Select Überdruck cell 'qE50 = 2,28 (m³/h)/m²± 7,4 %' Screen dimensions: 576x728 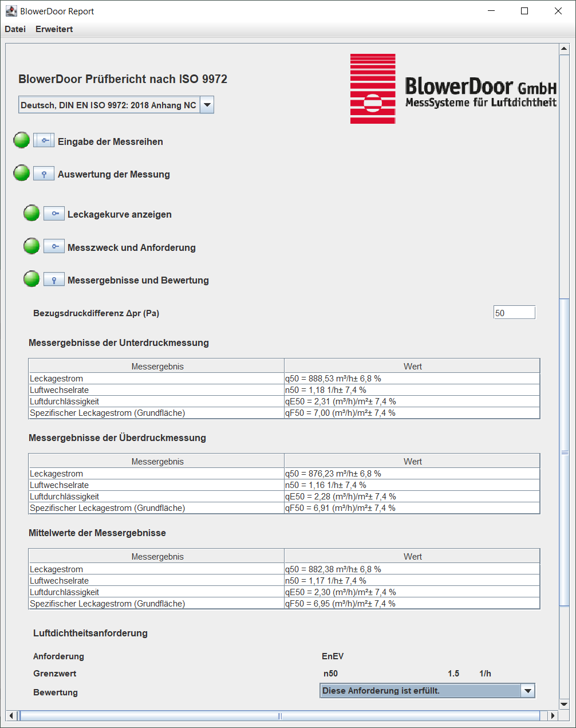(x=412, y=497)
